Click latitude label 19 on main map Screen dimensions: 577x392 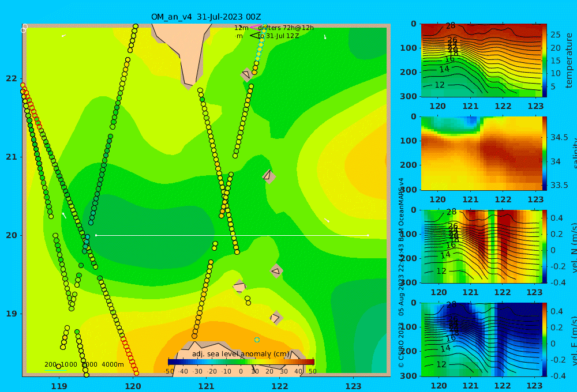(x=12, y=314)
